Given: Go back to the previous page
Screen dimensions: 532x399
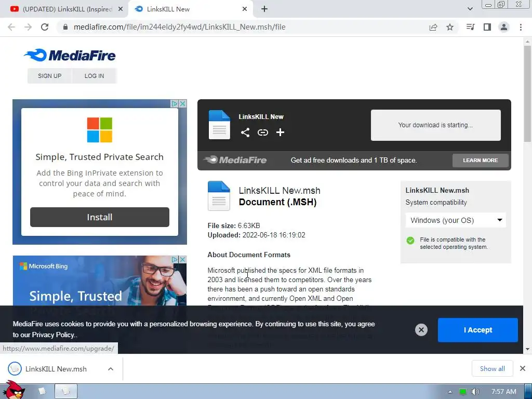Looking at the screenshot, I should [11, 27].
